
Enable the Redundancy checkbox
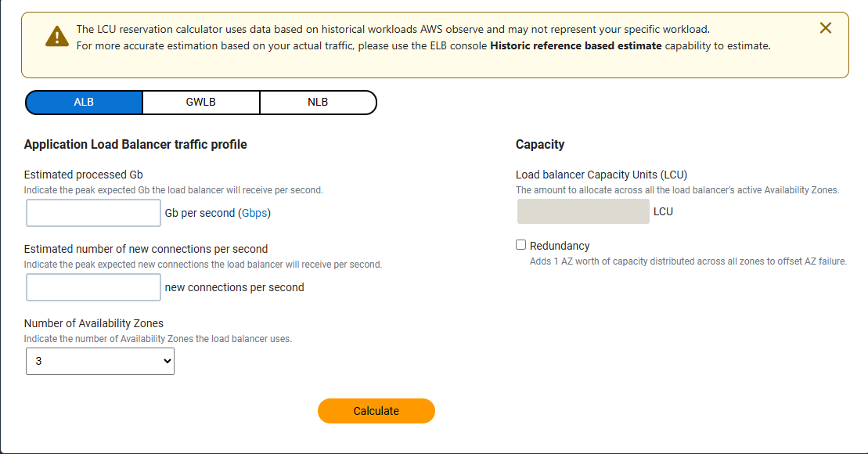[521, 245]
